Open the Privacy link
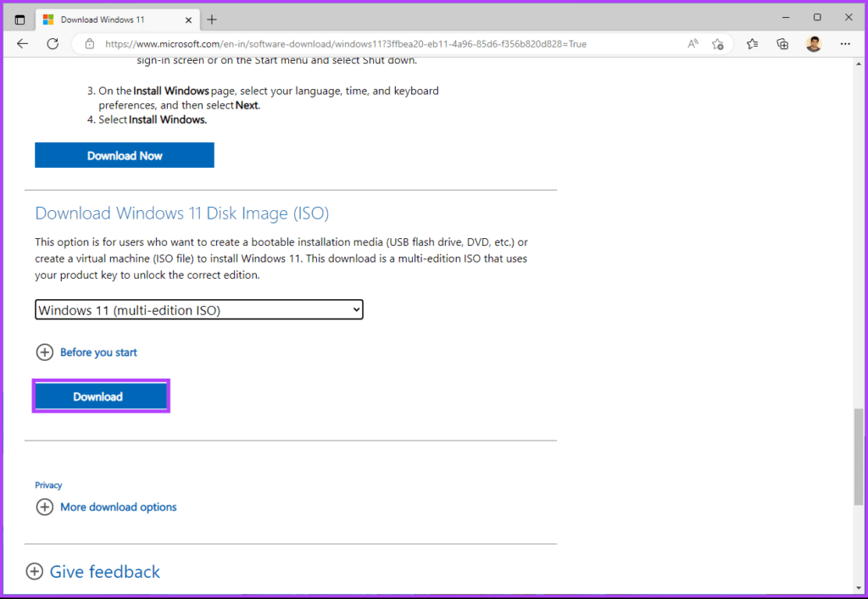 (48, 485)
